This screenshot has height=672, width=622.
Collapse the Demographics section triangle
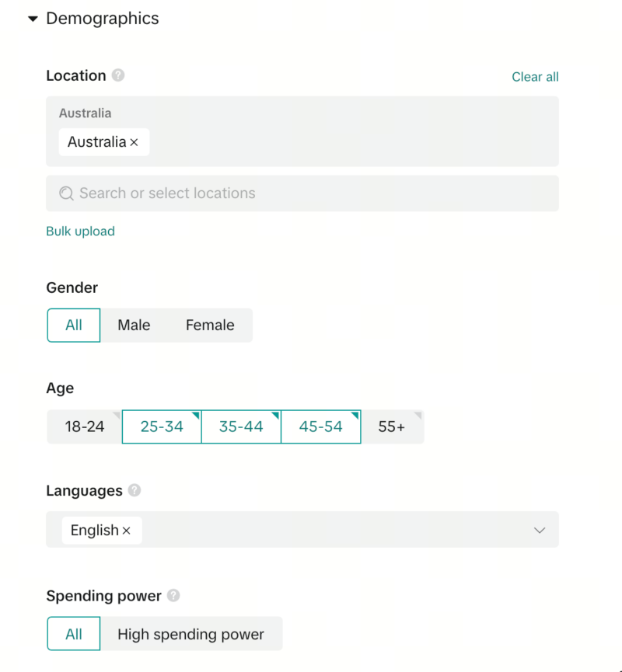tap(33, 19)
